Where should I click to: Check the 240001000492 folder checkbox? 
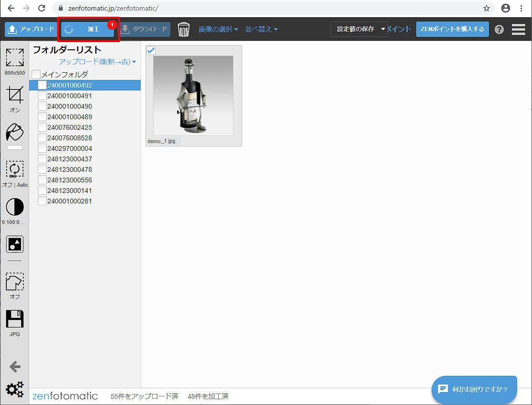42,85
